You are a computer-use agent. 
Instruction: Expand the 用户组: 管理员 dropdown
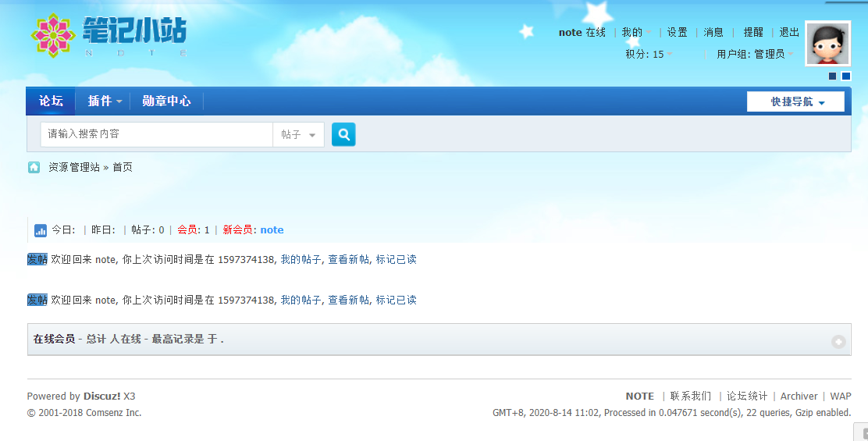pos(755,54)
